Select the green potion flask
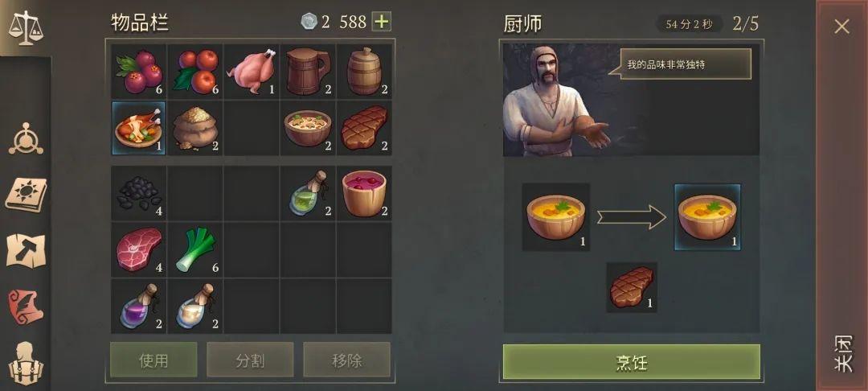The width and height of the screenshot is (868, 391). [x=308, y=193]
